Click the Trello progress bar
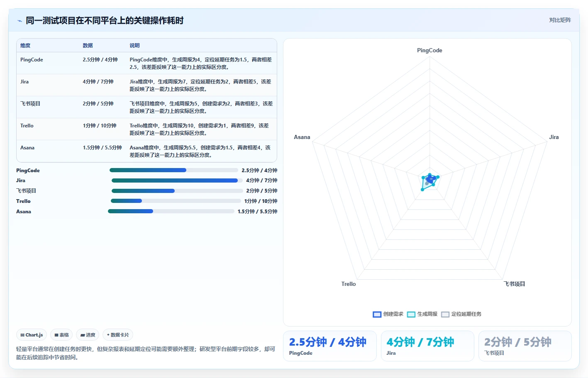The image size is (588, 378). [176, 201]
